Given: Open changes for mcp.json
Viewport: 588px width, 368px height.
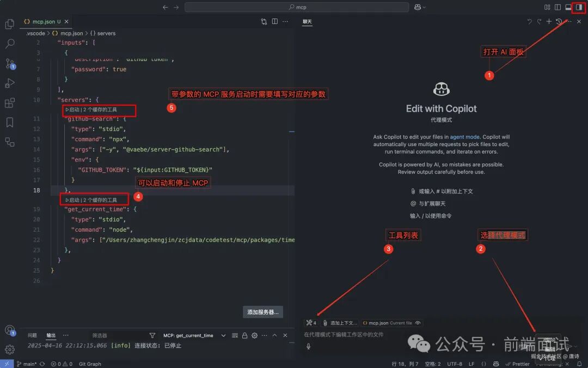Looking at the screenshot, I should pos(264,22).
